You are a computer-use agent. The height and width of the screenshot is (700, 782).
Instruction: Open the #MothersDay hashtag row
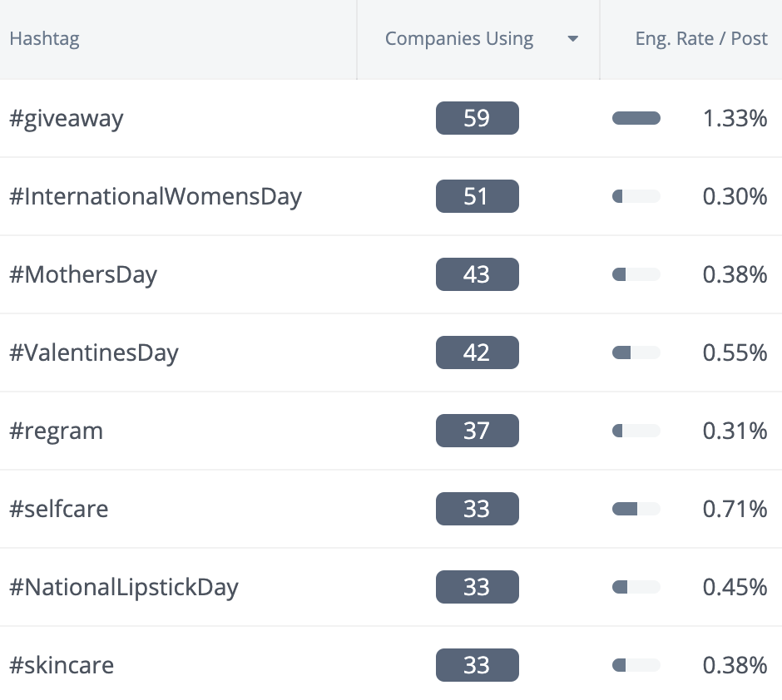click(x=83, y=274)
